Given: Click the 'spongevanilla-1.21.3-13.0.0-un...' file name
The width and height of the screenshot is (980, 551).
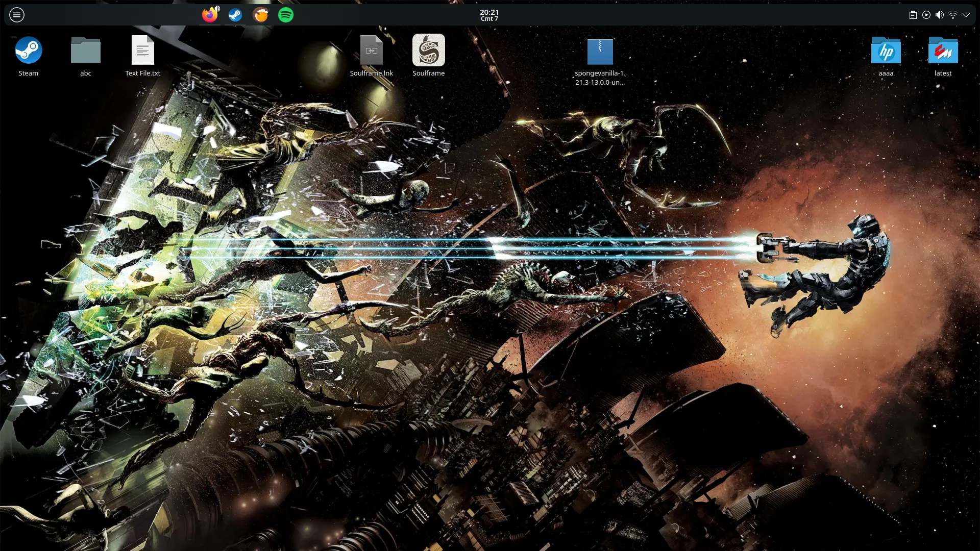Looking at the screenshot, I should tap(600, 78).
